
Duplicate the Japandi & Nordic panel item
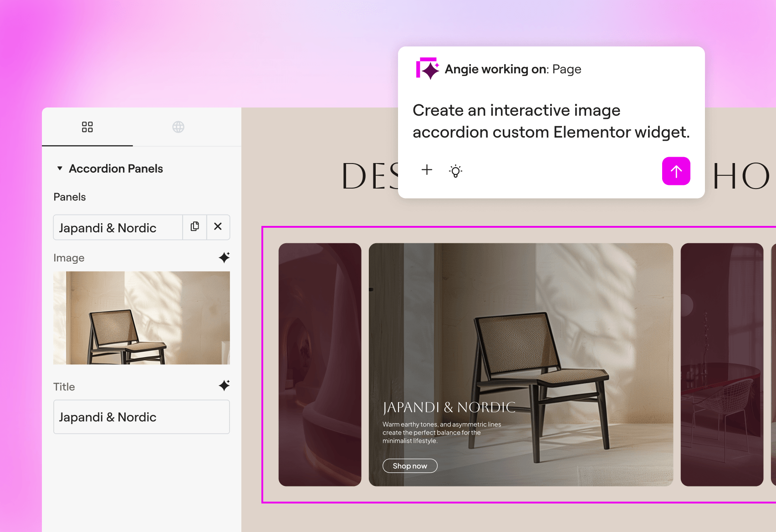(x=195, y=227)
